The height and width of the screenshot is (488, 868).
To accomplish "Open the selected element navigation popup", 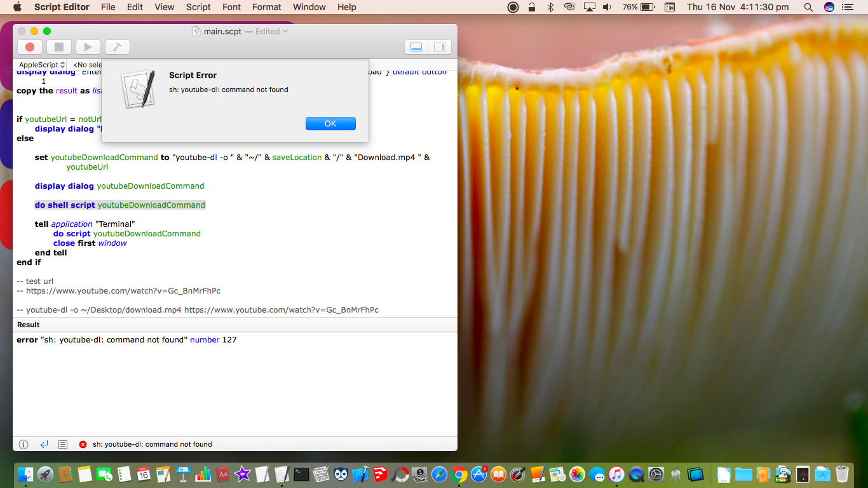I will pos(87,65).
